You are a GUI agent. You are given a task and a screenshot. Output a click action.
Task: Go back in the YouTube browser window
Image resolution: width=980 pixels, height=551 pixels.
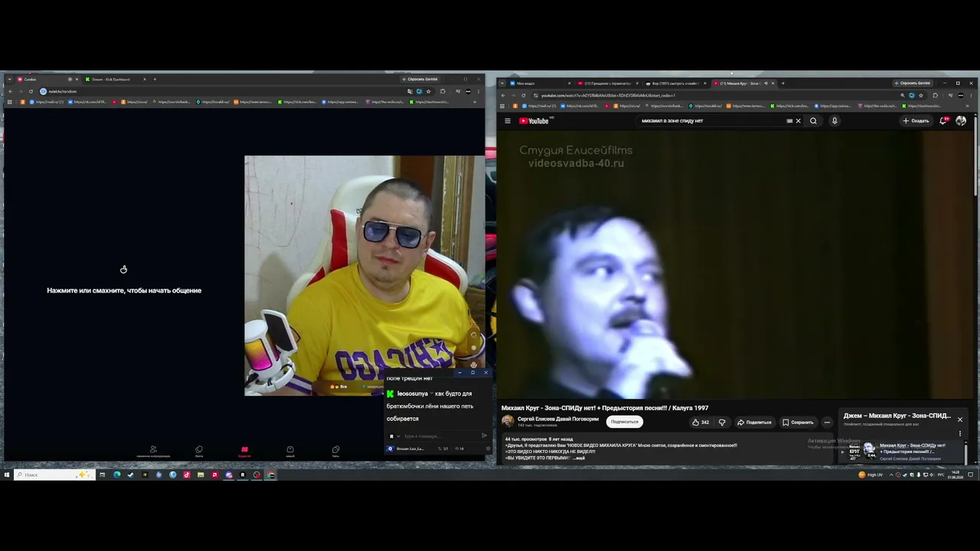pos(503,96)
